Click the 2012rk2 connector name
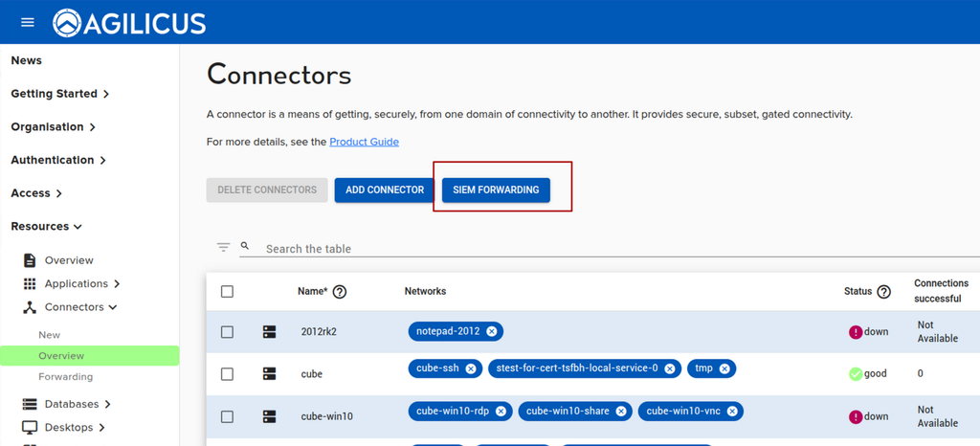This screenshot has width=980, height=446. pyautogui.click(x=319, y=332)
